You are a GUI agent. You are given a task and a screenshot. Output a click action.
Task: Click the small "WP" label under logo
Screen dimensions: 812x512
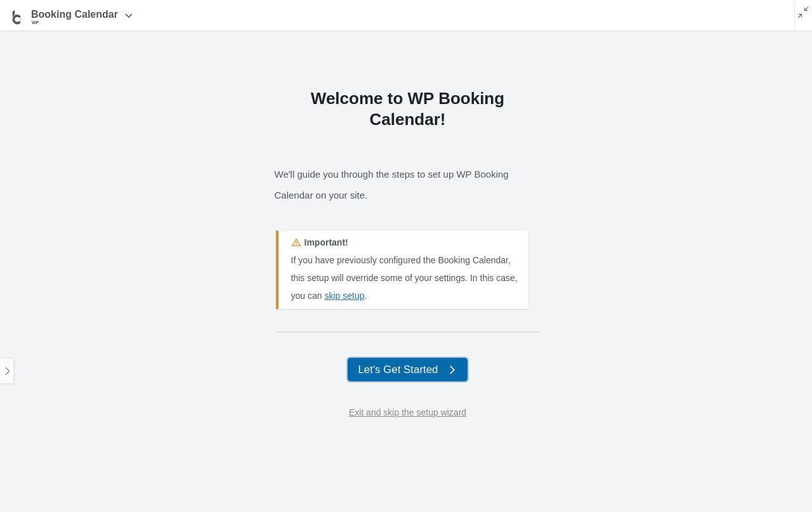point(36,23)
